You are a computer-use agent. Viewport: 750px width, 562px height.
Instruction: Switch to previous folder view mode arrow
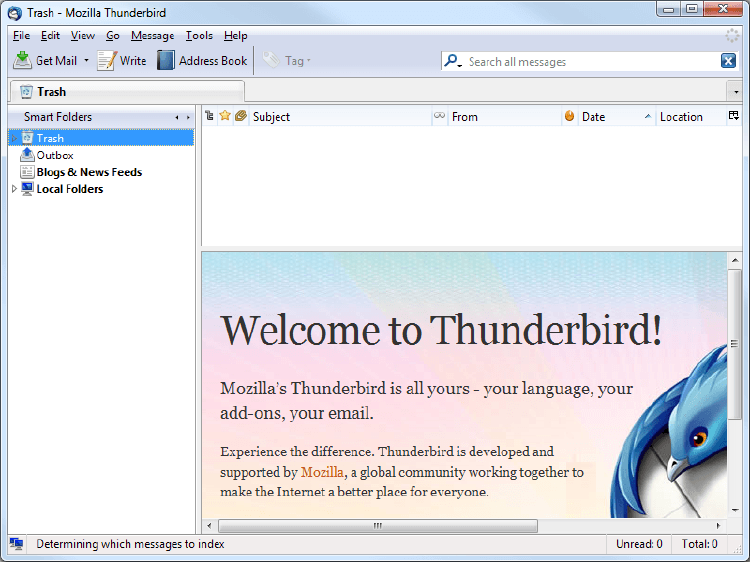coord(177,118)
